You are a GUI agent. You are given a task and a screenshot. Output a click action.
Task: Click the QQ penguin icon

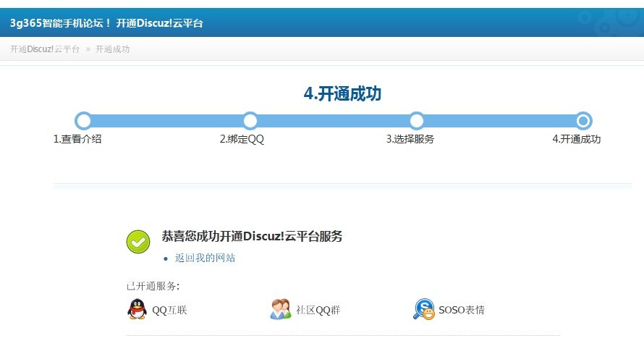tap(137, 309)
